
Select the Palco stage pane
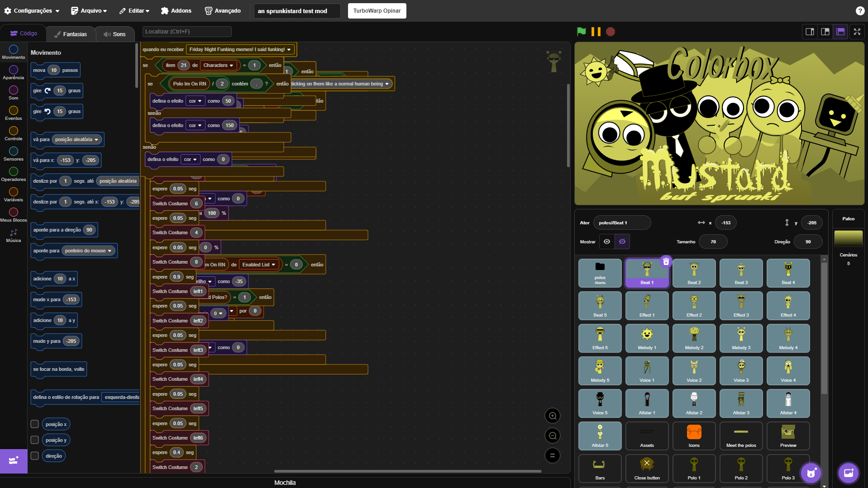pos(849,218)
